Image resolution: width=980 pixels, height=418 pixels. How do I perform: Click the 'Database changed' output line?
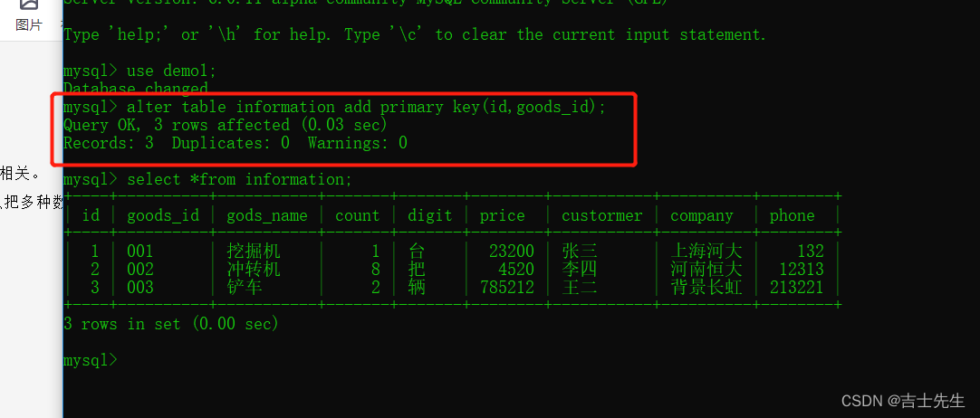pyautogui.click(x=136, y=89)
